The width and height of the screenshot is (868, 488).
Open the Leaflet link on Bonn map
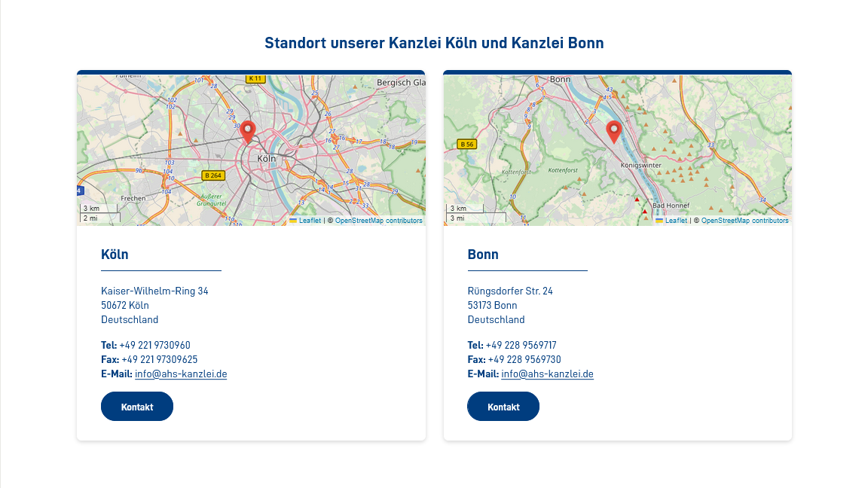point(676,221)
